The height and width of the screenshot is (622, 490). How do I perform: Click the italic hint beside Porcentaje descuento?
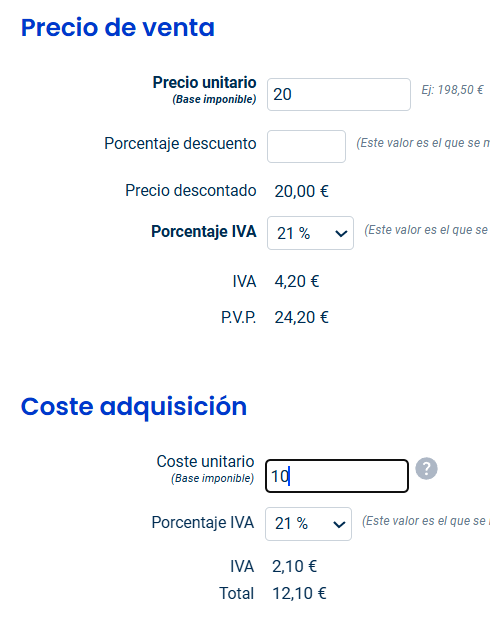click(x=423, y=143)
